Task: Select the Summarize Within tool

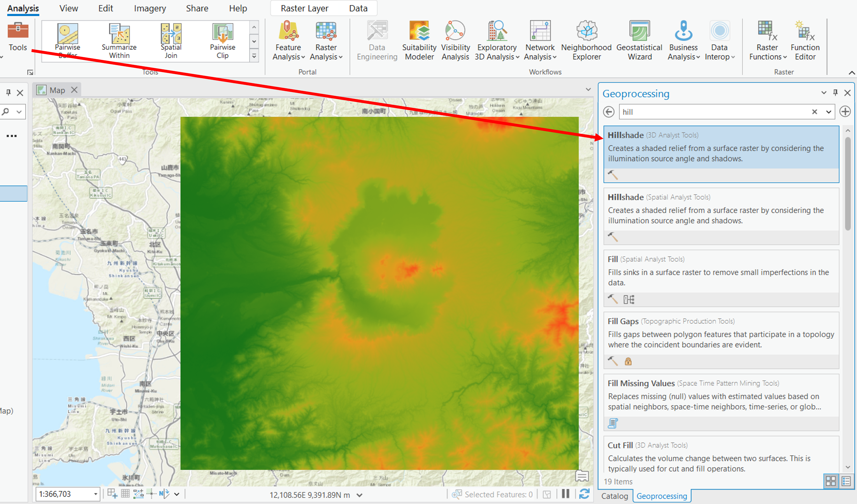Action: pos(119,41)
